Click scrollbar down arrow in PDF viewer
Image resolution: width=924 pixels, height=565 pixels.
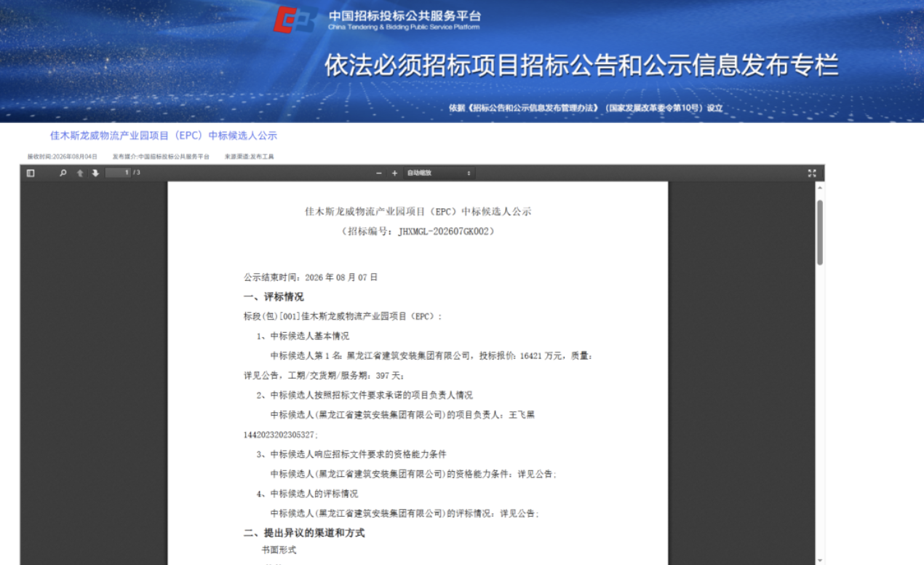(x=820, y=560)
